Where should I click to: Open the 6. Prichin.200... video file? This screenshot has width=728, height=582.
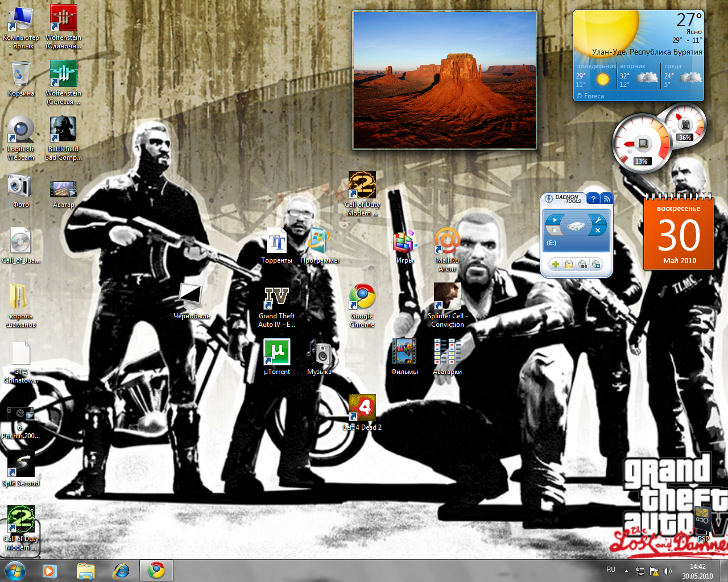coord(21,422)
